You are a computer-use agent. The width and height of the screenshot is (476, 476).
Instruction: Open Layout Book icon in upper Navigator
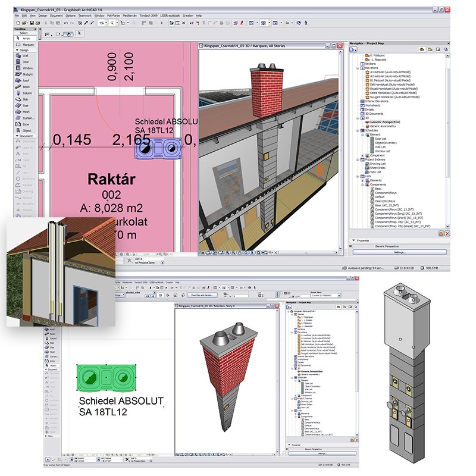(438, 49)
